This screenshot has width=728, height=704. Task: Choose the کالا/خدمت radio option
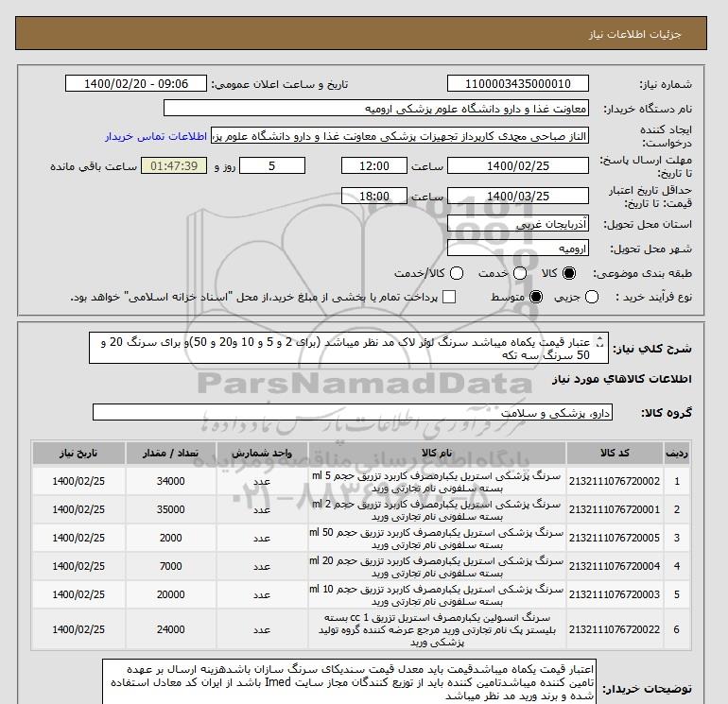coord(457,274)
